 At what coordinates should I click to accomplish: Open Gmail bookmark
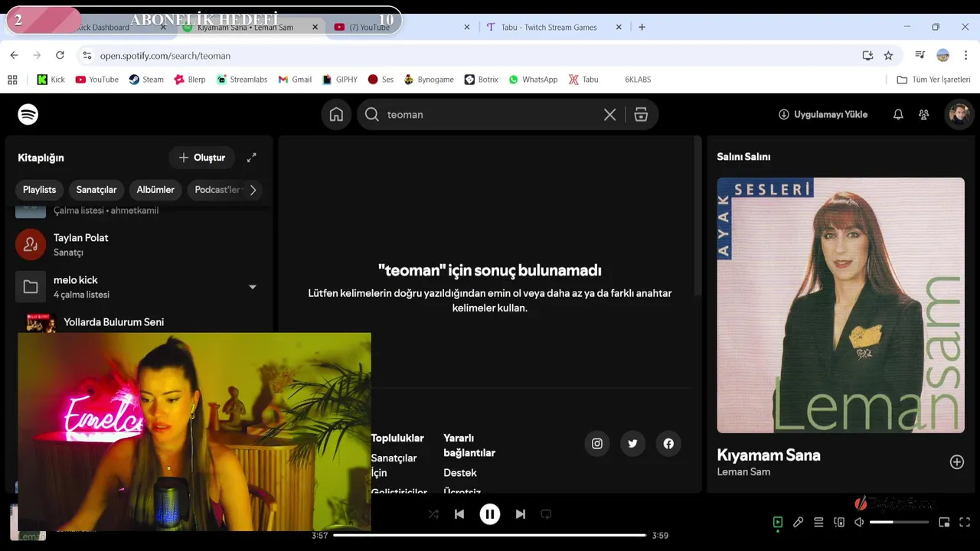(295, 80)
